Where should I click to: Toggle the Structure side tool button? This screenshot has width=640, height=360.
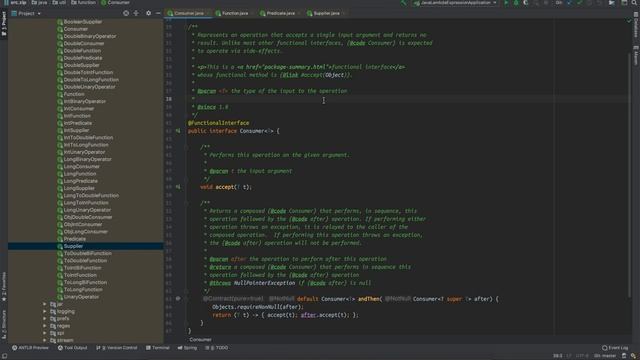4,324
